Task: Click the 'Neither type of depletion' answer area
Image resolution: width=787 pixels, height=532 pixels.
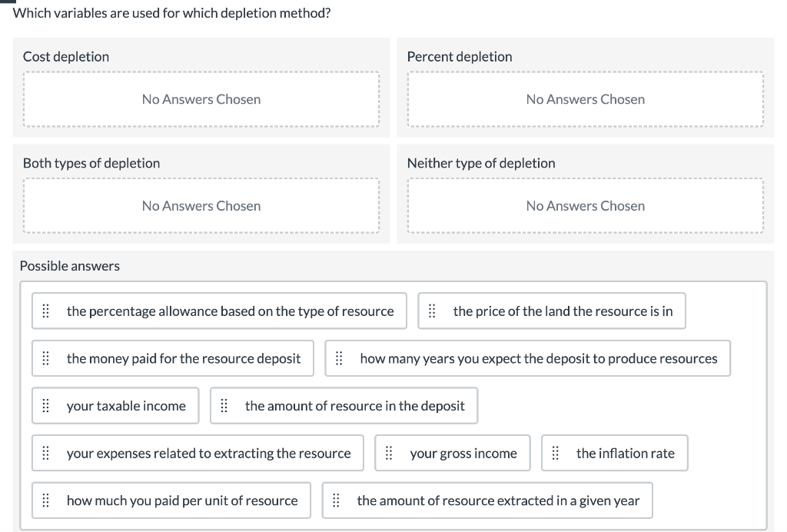Action: pos(585,205)
